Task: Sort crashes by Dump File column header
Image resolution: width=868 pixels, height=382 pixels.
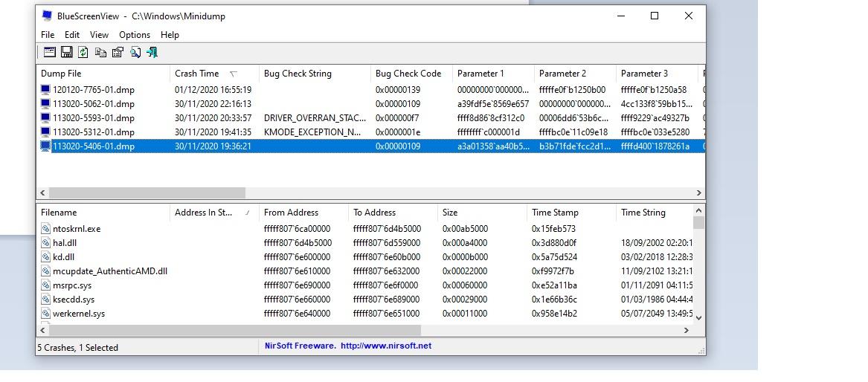Action: [x=103, y=74]
